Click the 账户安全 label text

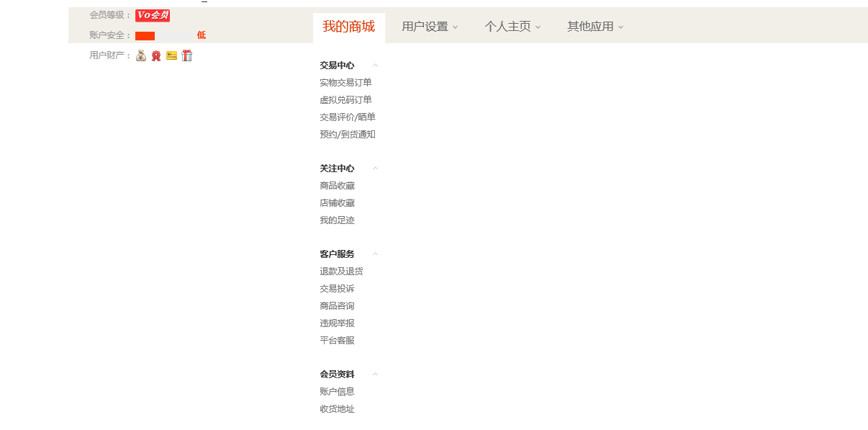click(111, 35)
